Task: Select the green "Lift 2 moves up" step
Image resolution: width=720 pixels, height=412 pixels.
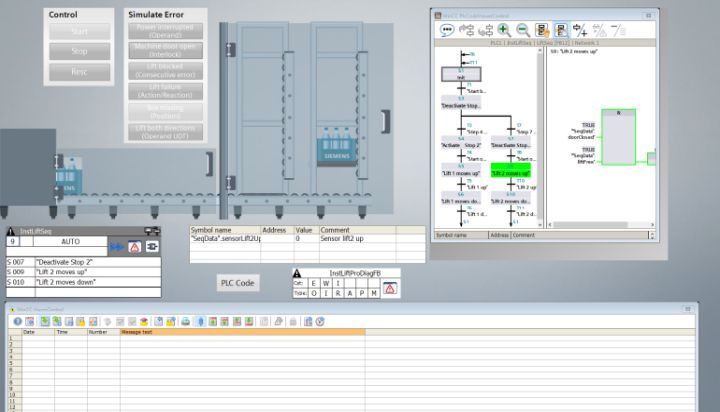Action: pos(511,170)
